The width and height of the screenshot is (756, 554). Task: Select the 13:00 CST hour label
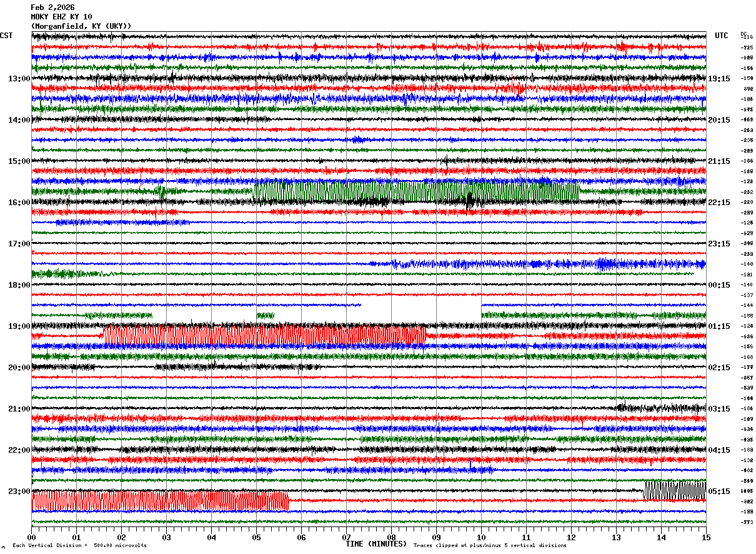pyautogui.click(x=19, y=79)
